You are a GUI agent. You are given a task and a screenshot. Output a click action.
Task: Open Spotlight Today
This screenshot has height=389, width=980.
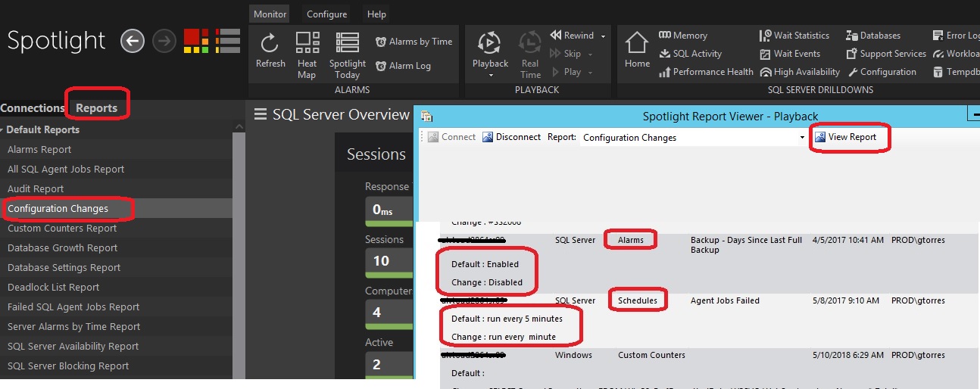348,55
